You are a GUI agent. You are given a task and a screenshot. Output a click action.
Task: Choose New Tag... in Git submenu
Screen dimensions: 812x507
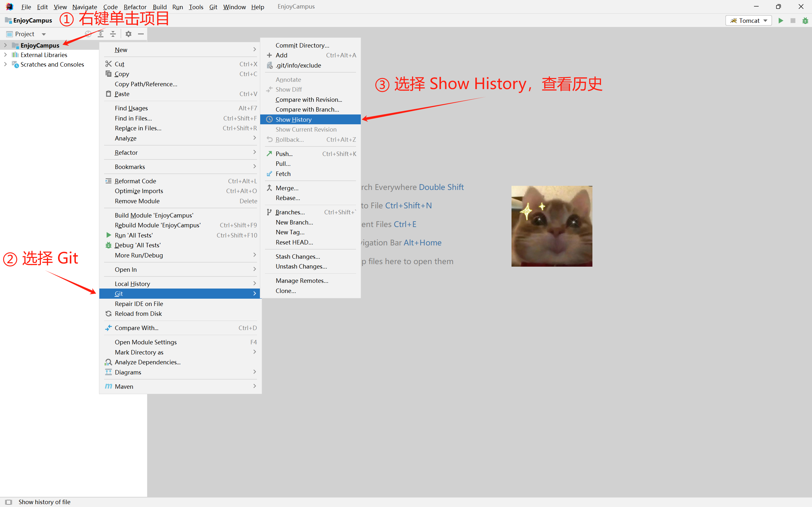pos(310,232)
